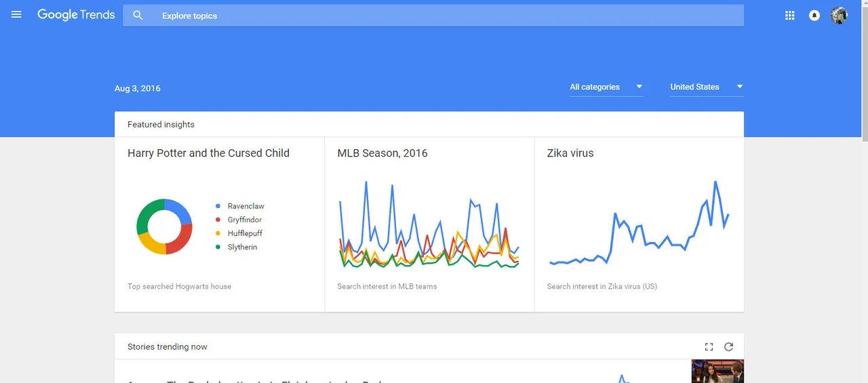868x383 pixels.
Task: Open the United States region dropdown
Action: 707,87
